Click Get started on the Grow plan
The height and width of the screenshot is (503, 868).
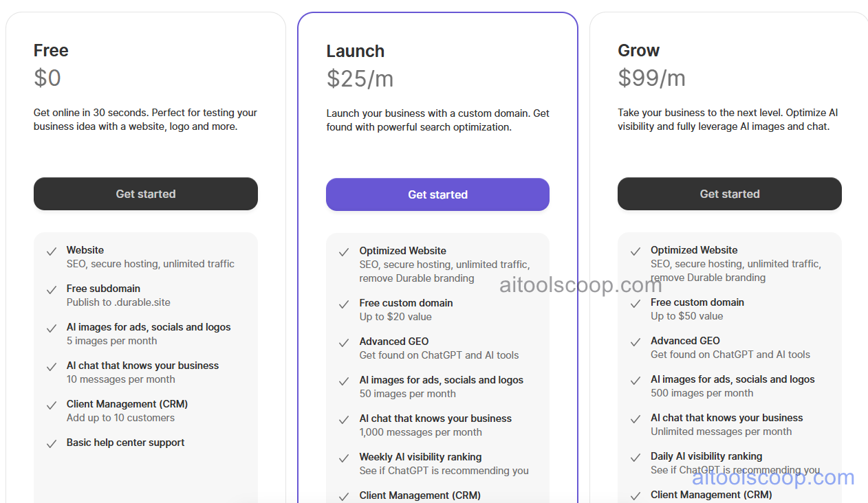(x=729, y=194)
